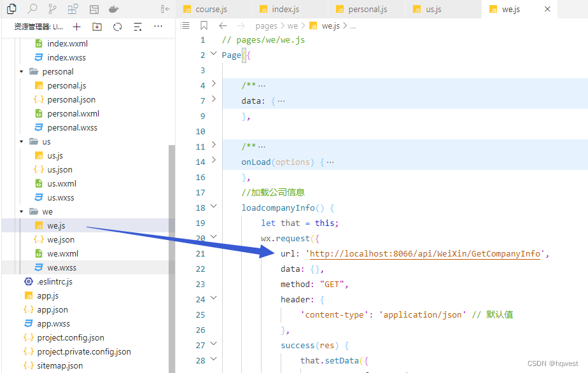Fold loadcompanyInfo at line 18
The width and height of the screenshot is (588, 373).
[x=213, y=206]
